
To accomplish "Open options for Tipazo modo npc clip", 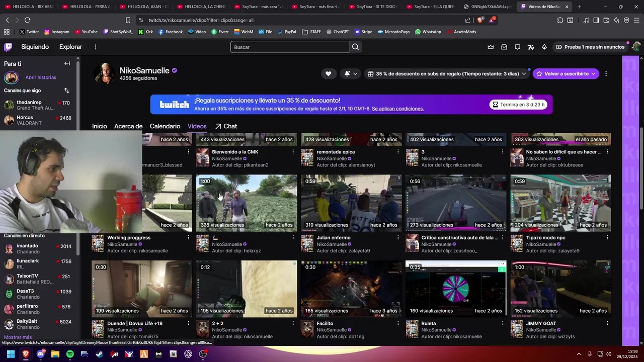I will tap(607, 237).
